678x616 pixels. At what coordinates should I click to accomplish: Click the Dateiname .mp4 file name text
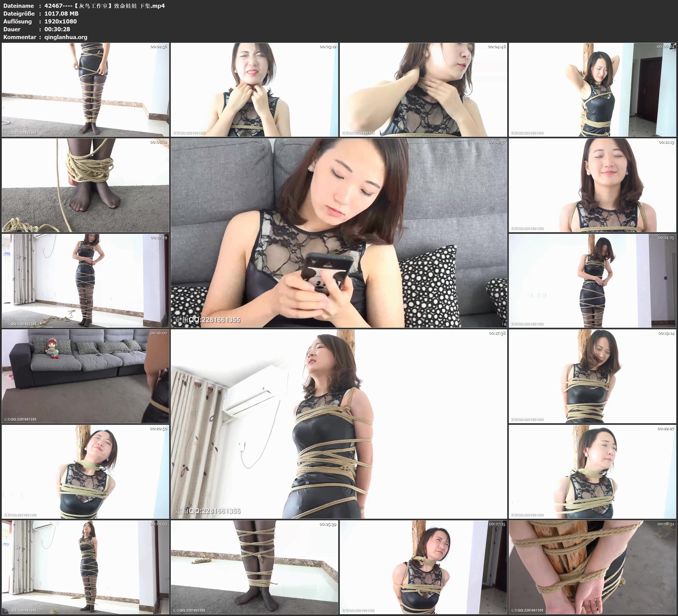tap(104, 6)
